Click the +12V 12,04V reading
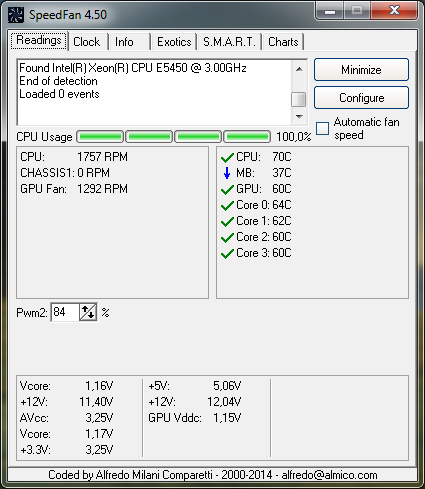 (195, 402)
